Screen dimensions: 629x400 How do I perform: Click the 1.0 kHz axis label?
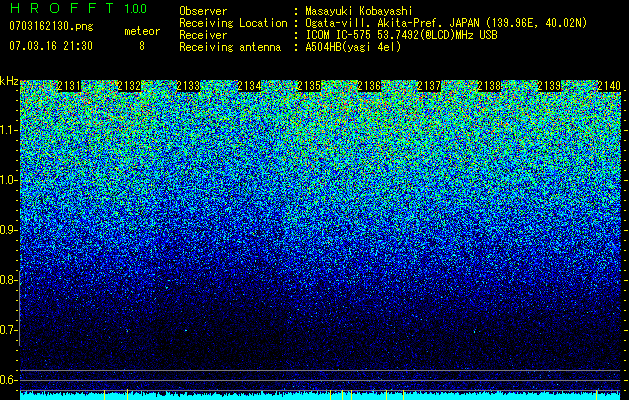tap(8, 180)
